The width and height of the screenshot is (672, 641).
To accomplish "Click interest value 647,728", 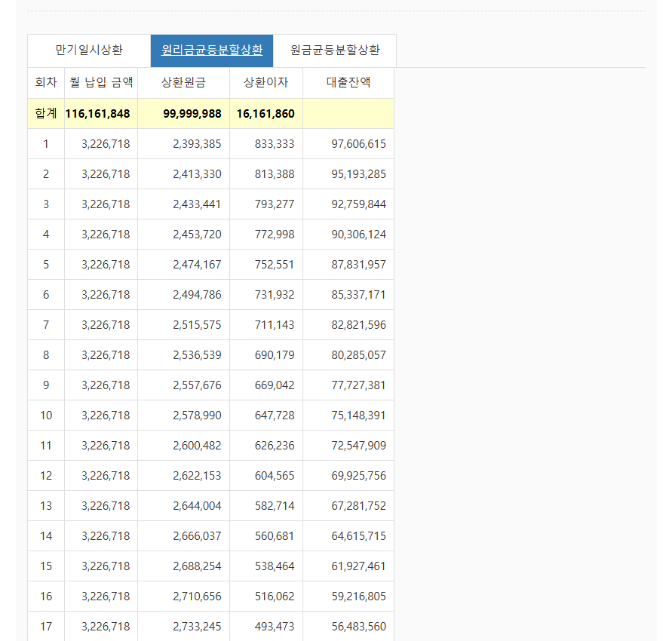I will pos(275,416).
